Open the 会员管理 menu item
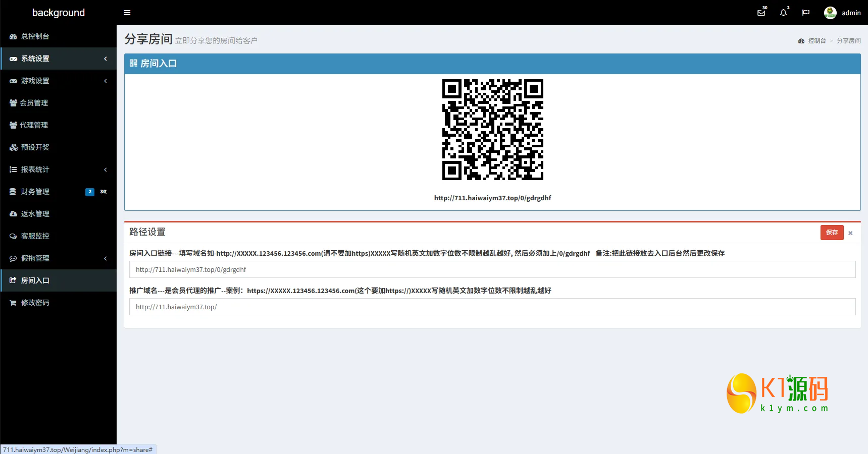The height and width of the screenshot is (454, 868). coord(59,103)
